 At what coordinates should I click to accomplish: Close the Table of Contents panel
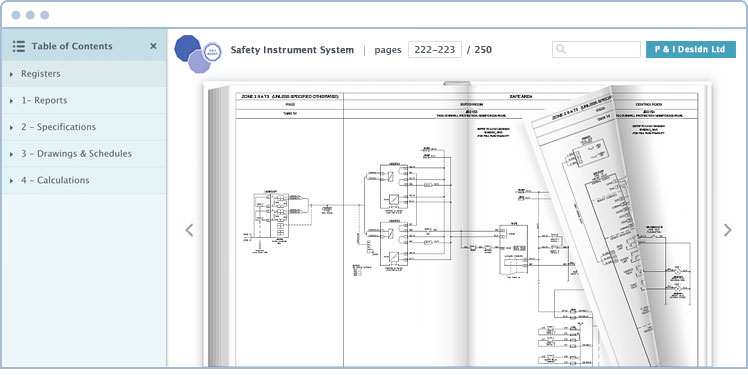153,46
